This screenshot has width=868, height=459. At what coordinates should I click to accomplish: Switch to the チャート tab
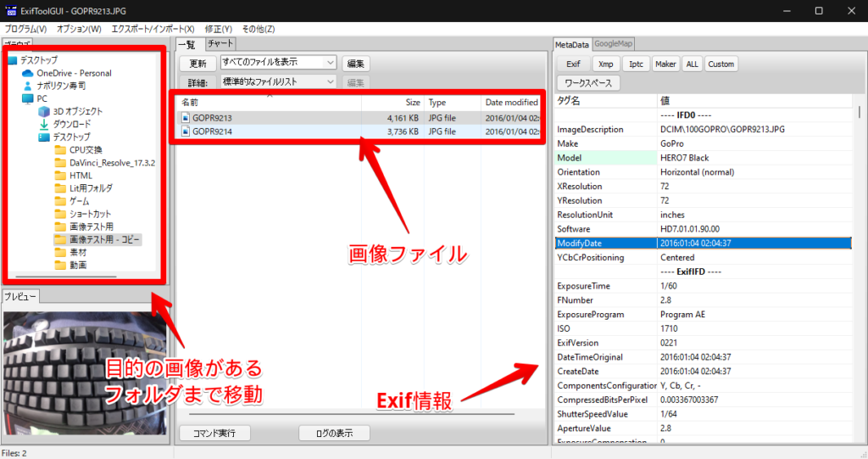[x=220, y=44]
